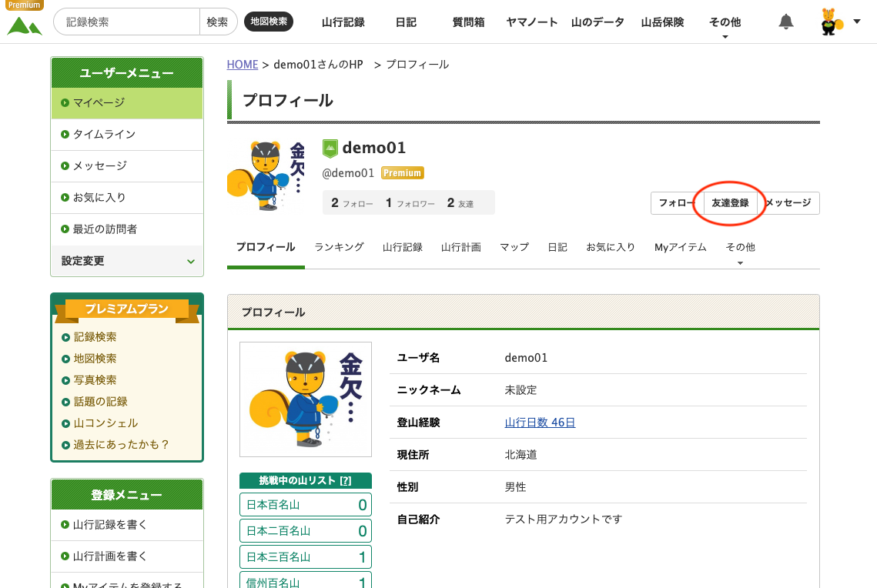Click the マイページ bullet icon

click(x=65, y=103)
